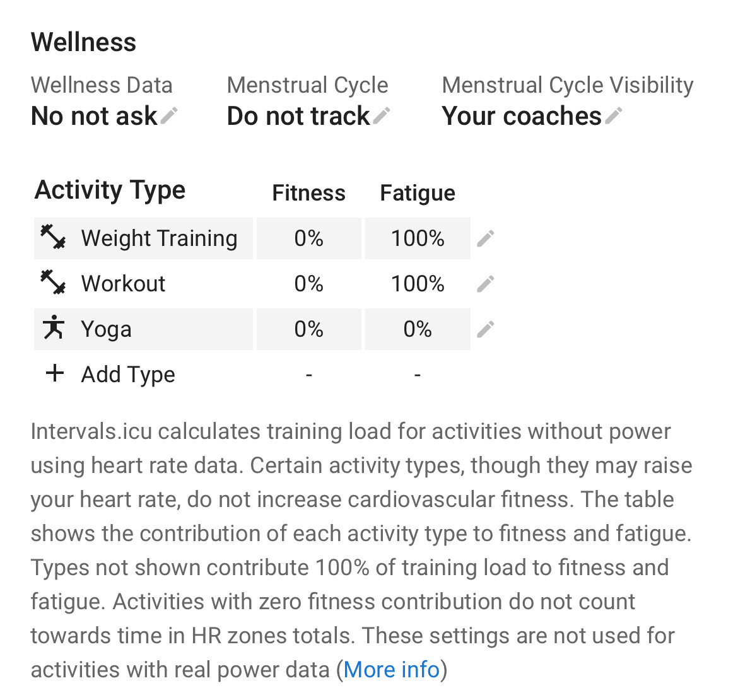Click the Workout dumbbell icon
The width and height of the screenshot is (738, 700).
53,283
